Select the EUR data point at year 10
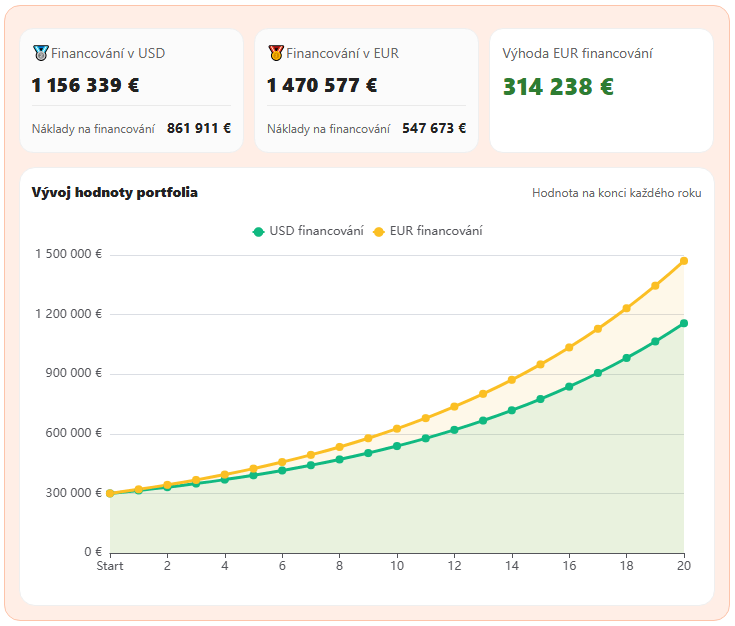Screen dimensions: 735x626 point(397,428)
